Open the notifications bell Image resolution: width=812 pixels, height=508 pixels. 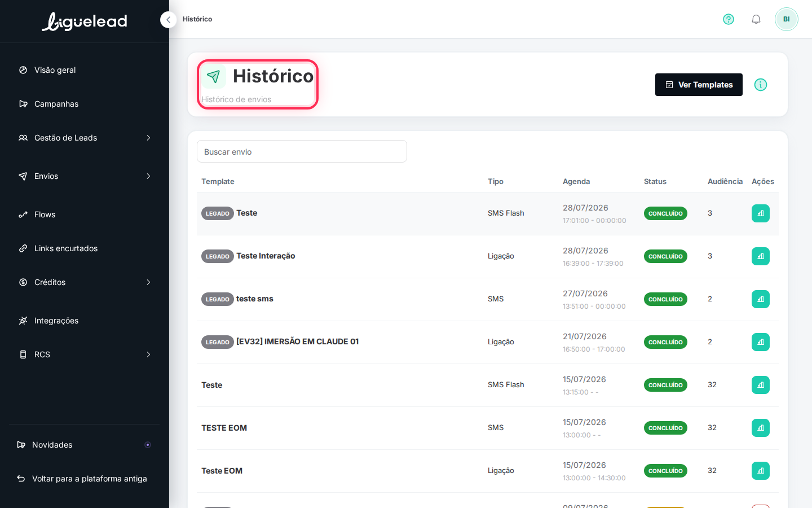pyautogui.click(x=756, y=19)
